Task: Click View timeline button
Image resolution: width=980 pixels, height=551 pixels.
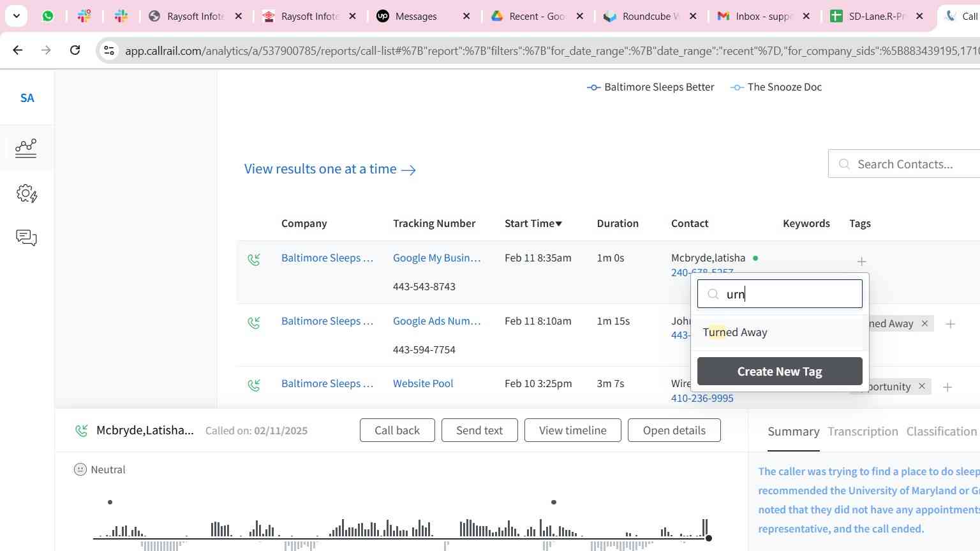Action: point(572,430)
